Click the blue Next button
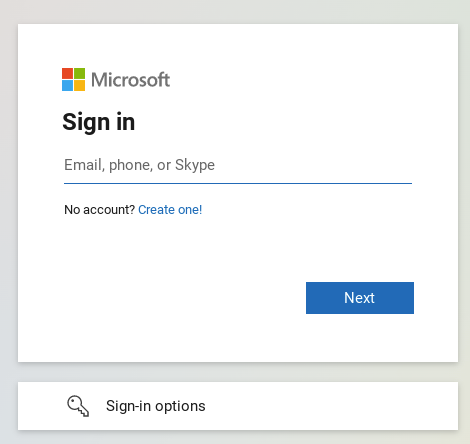 point(360,298)
